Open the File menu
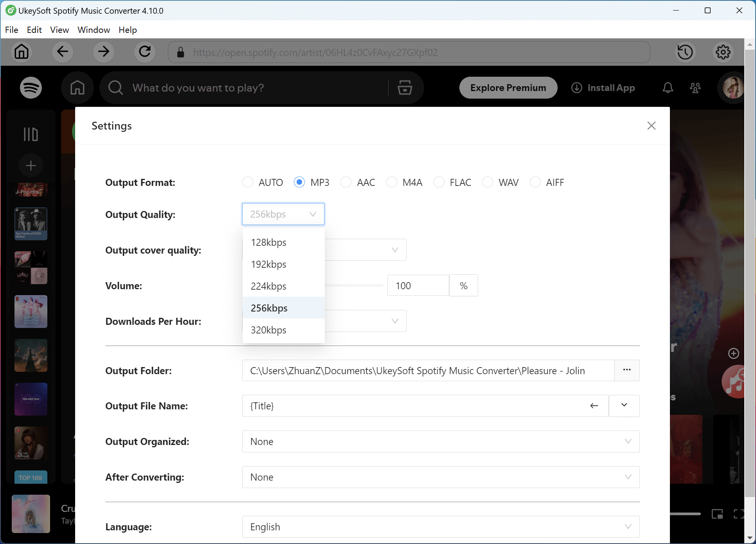Image resolution: width=756 pixels, height=544 pixels. coord(11,30)
